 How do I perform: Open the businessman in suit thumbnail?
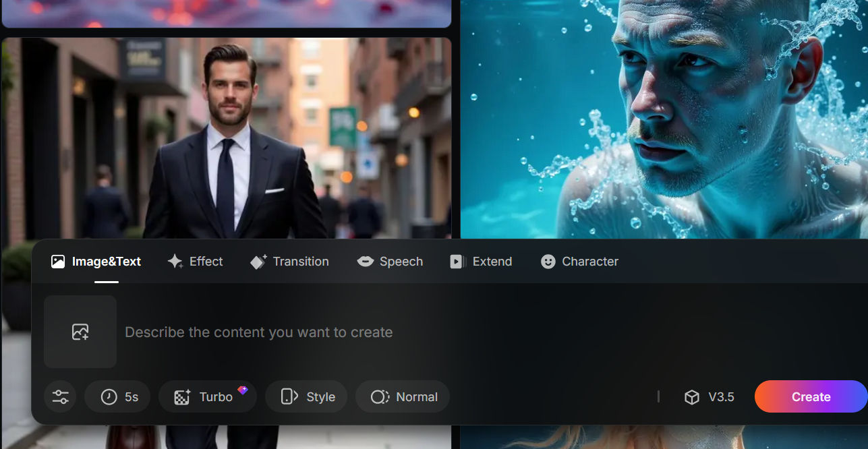click(227, 138)
